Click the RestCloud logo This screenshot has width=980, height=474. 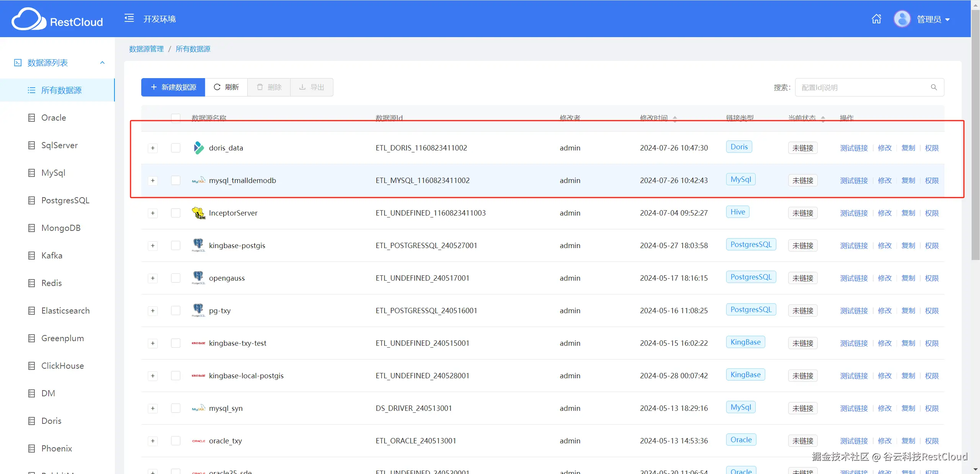click(57, 19)
